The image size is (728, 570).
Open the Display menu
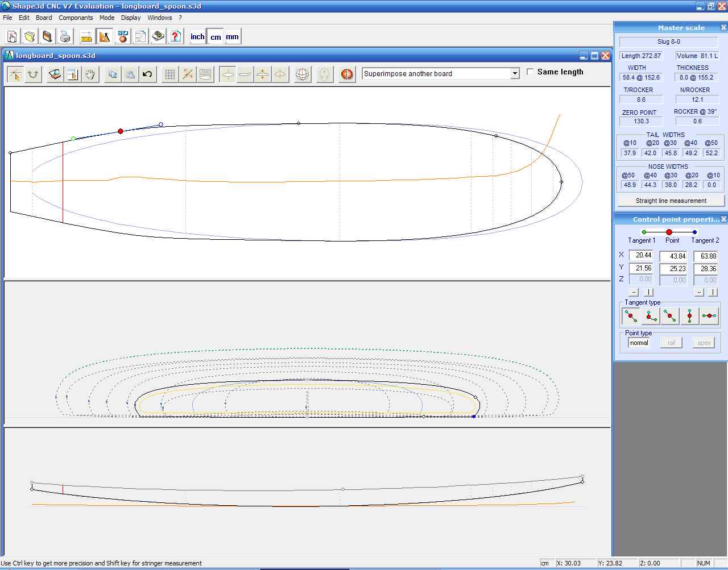(131, 18)
